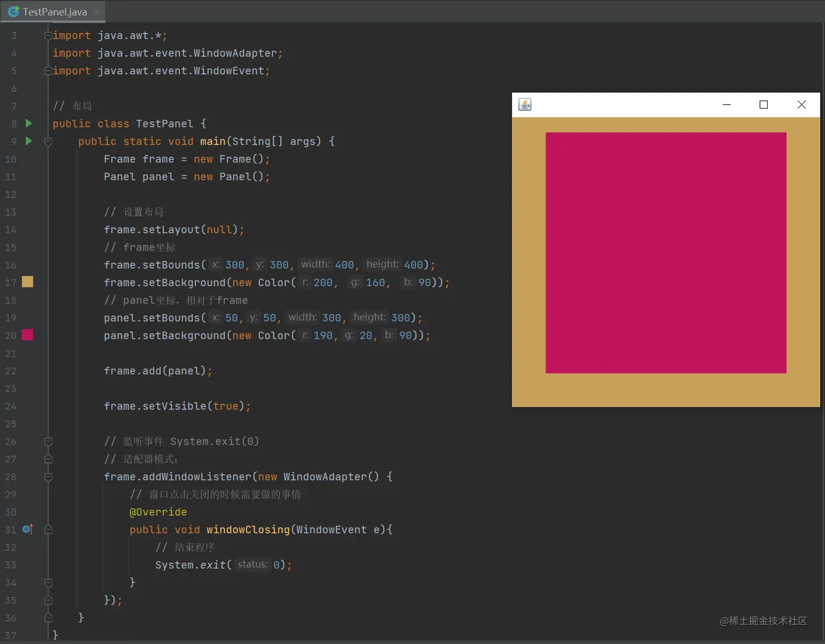Click the comment fold end marker on line 27
Image resolution: width=825 pixels, height=644 pixels.
48,459
